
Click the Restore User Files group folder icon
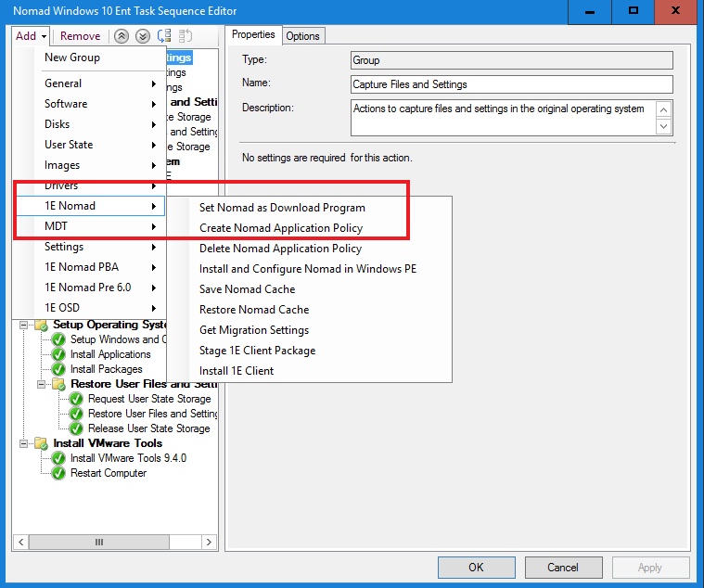(60, 384)
